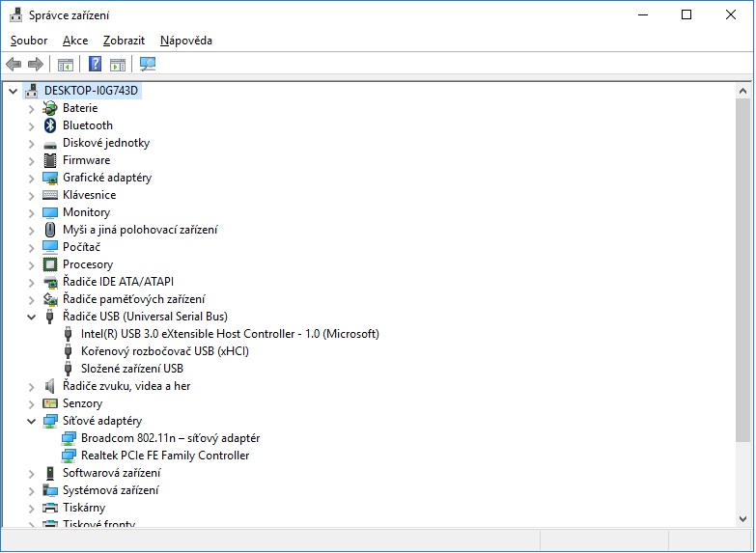Click the Diskové jednotky drive icon
Viewport: 756px width, 553px height.
click(x=50, y=144)
